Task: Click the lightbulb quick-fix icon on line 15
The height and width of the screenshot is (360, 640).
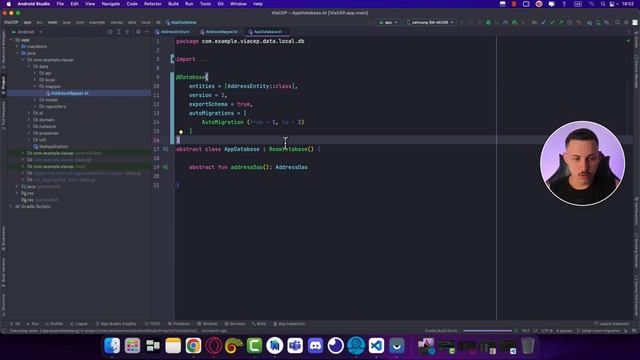Action: (x=181, y=131)
